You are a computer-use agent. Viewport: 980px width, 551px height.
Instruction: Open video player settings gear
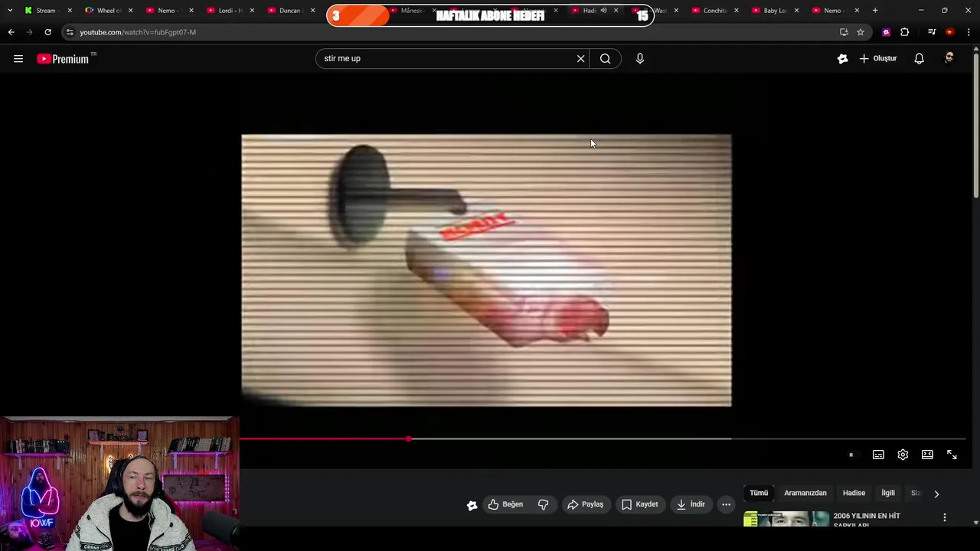pyautogui.click(x=903, y=455)
